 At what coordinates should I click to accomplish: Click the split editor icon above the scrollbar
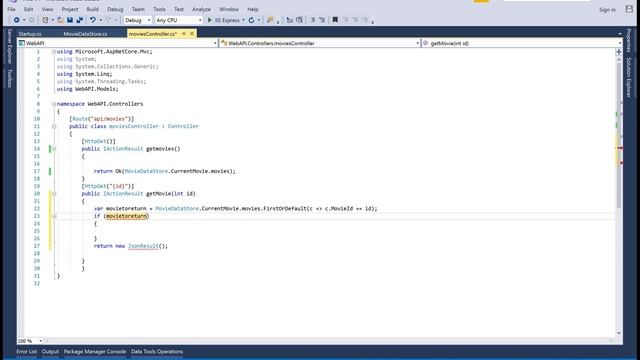click(619, 51)
